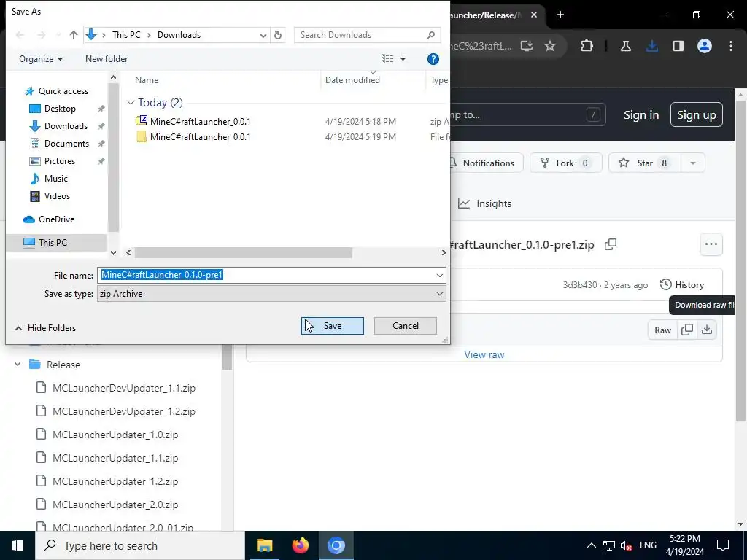Expand the address bar path dropdown
Viewport: 747px width, 560px height.
click(x=263, y=35)
